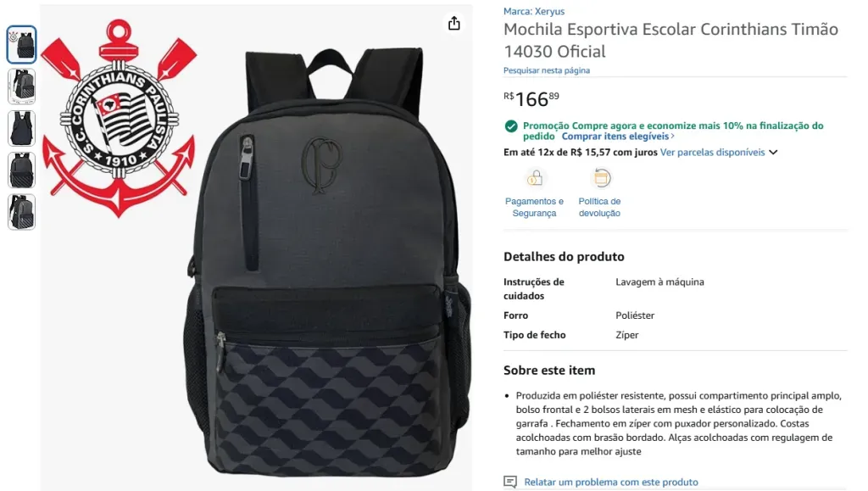Image resolution: width=868 pixels, height=491 pixels.
Task: Click the Corinthians crest in product image
Action: 119,117
